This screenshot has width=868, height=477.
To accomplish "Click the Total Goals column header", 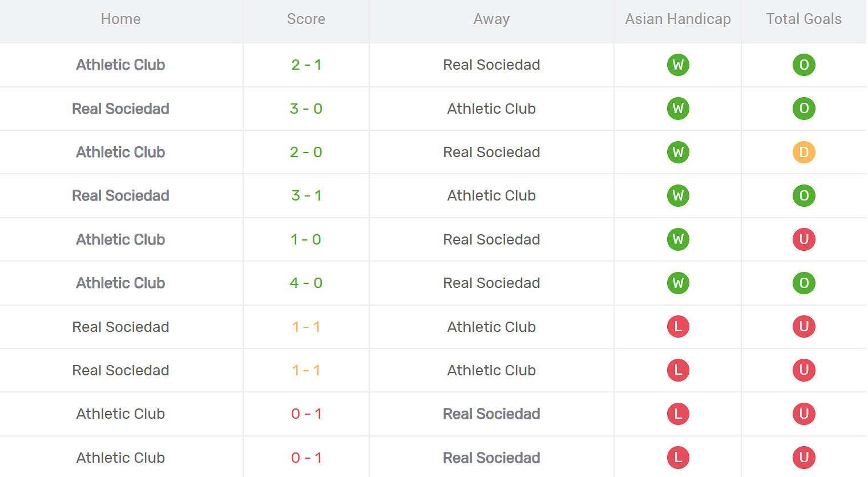I will tap(804, 19).
